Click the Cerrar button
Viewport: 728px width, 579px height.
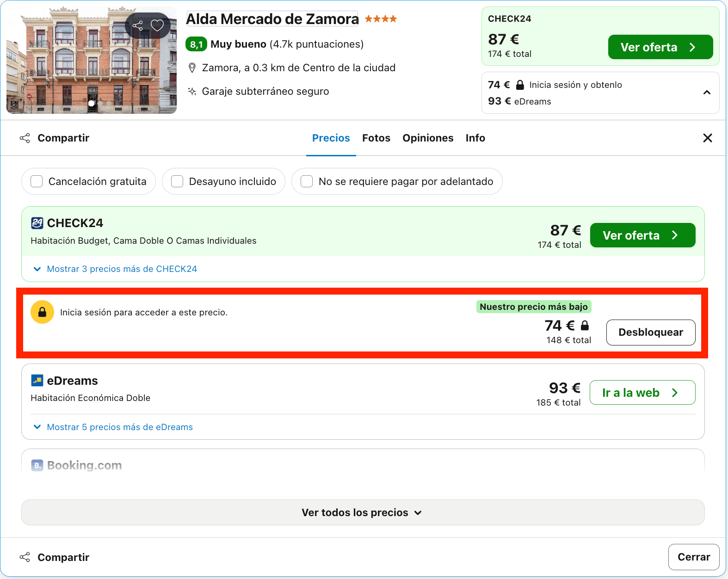694,557
